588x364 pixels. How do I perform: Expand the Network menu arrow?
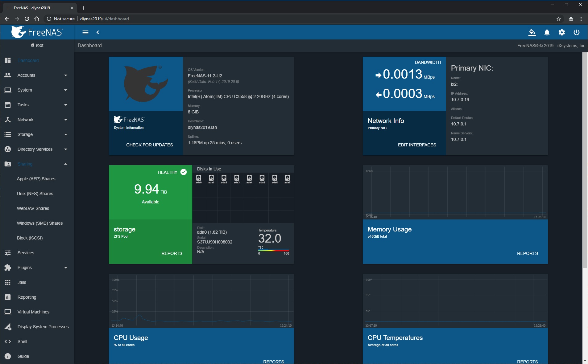(66, 120)
